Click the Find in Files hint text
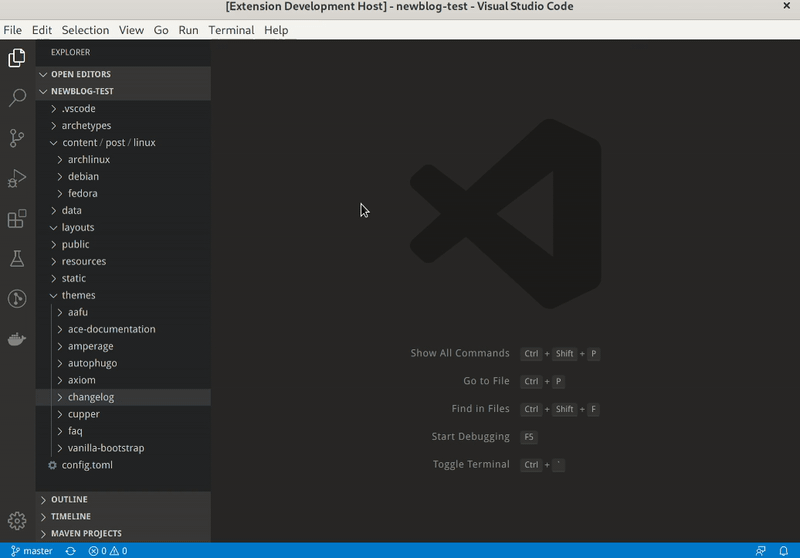This screenshot has height=558, width=800. 480,409
